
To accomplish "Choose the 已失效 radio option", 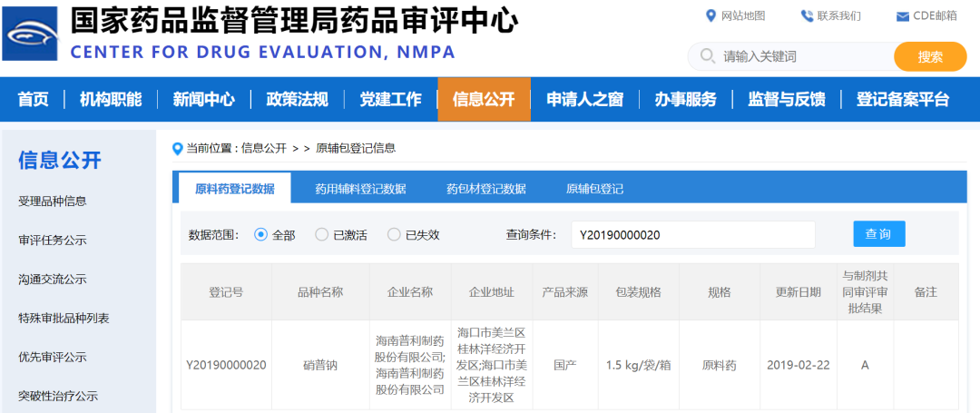I will (x=394, y=234).
